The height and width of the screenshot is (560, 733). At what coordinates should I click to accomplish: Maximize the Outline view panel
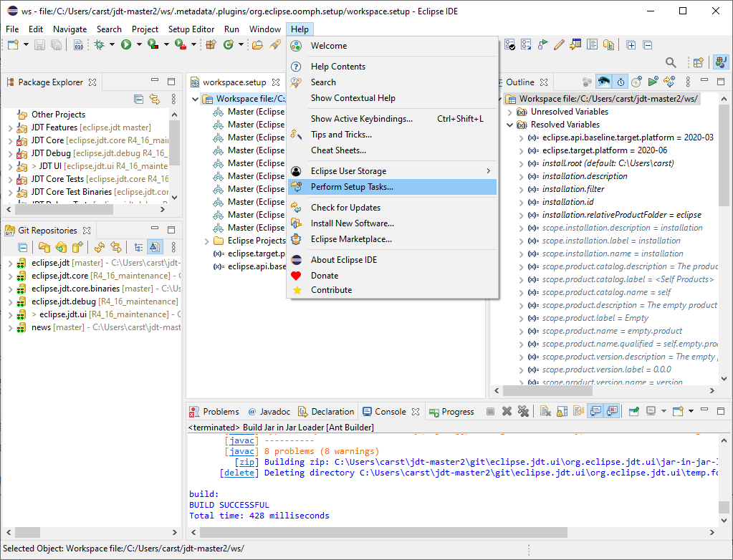point(721,82)
